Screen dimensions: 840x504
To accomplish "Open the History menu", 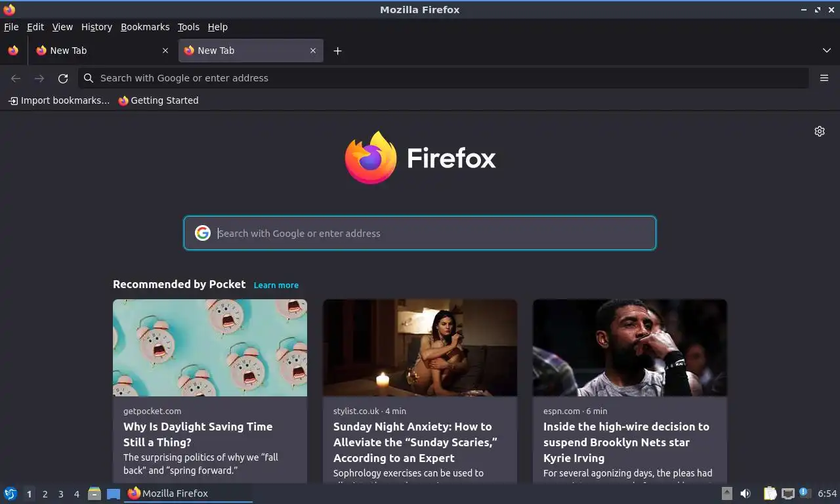I will pos(96,27).
